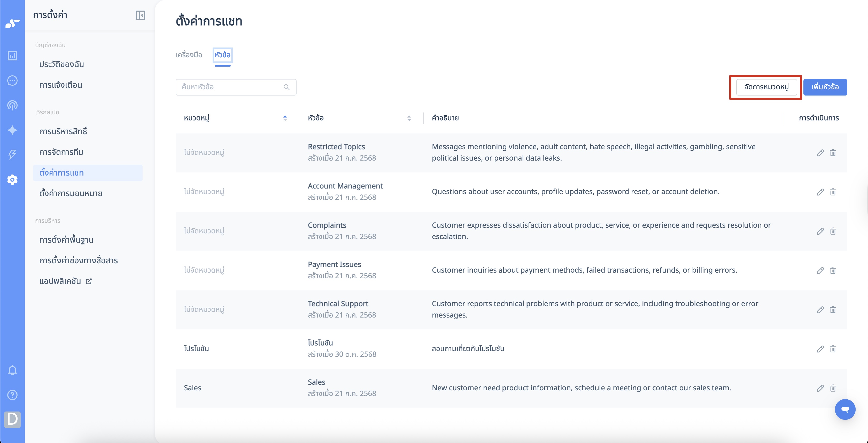Image resolution: width=868 pixels, height=443 pixels.
Task: Click สอบถามเกี่ยวกับโปรโมชัน description
Action: [468, 349]
